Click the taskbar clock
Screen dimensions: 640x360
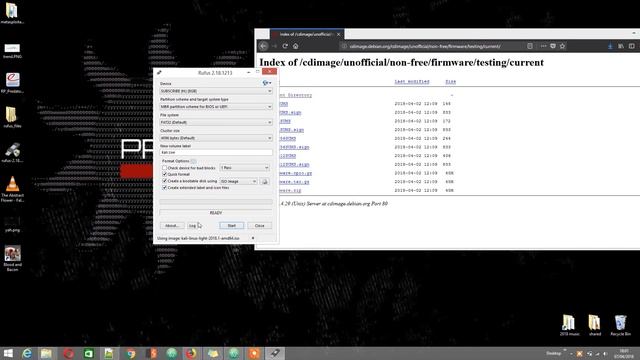click(624, 354)
